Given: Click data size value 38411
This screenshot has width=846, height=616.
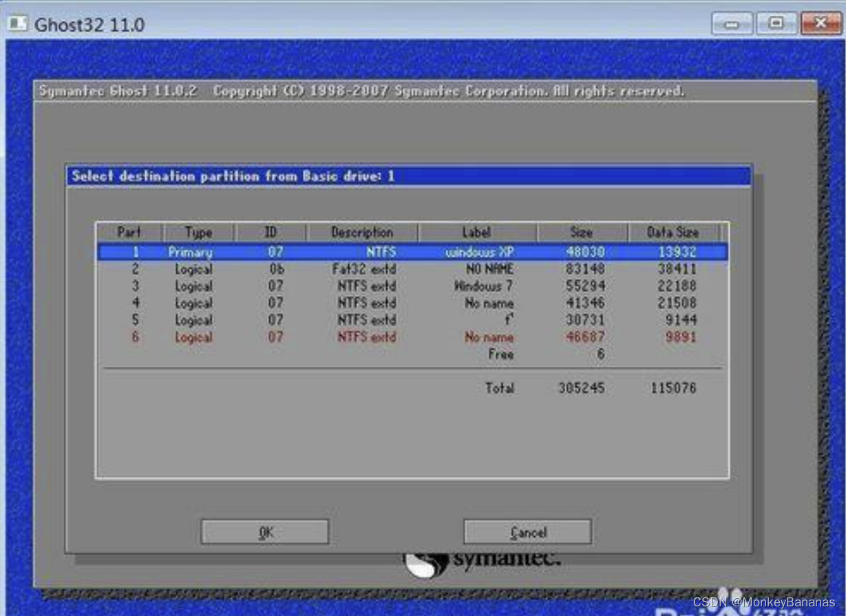Looking at the screenshot, I should point(677,269).
